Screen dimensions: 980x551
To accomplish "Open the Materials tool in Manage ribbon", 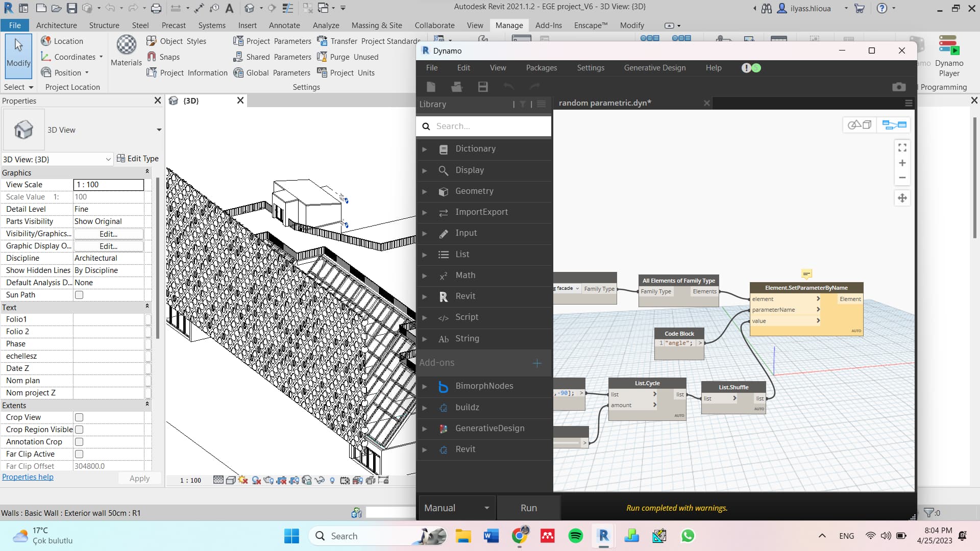I will click(x=126, y=51).
